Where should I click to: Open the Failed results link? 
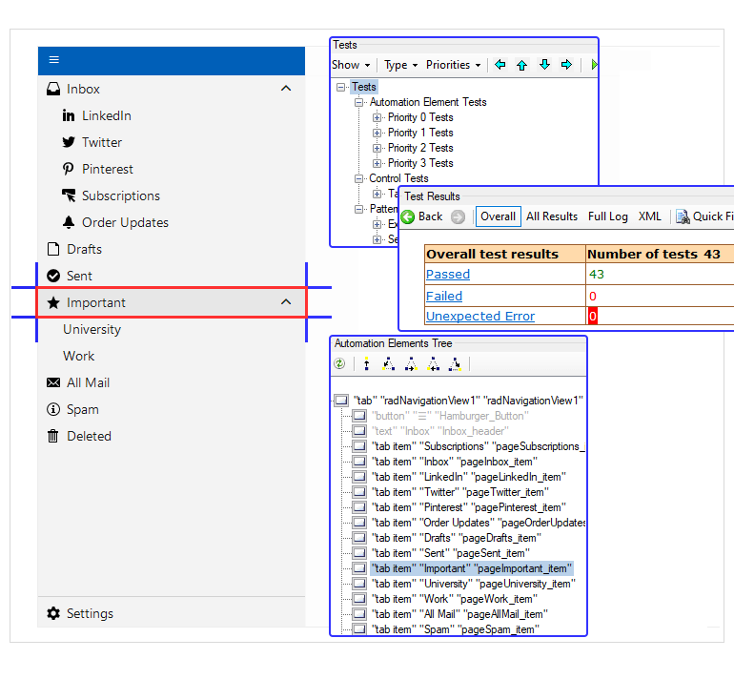444,296
